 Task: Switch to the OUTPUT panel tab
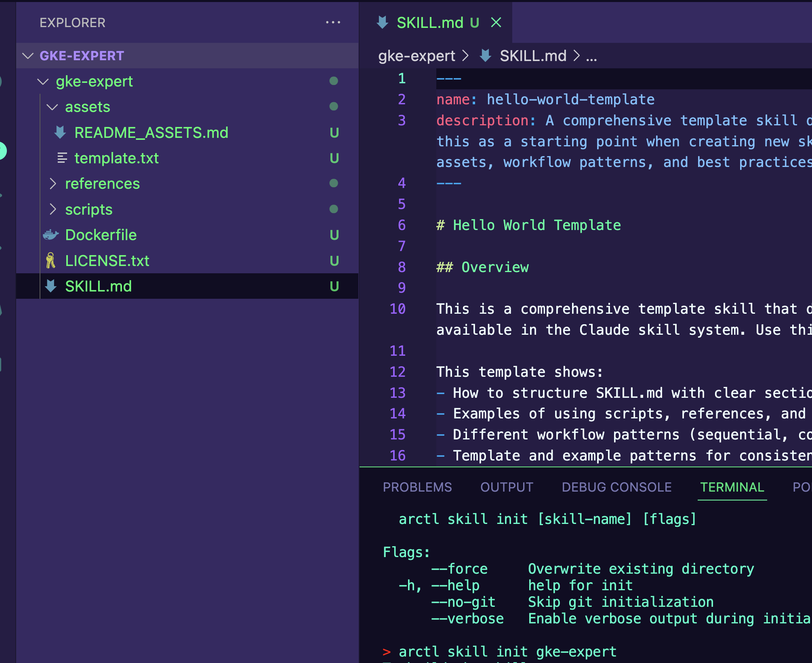(x=507, y=487)
